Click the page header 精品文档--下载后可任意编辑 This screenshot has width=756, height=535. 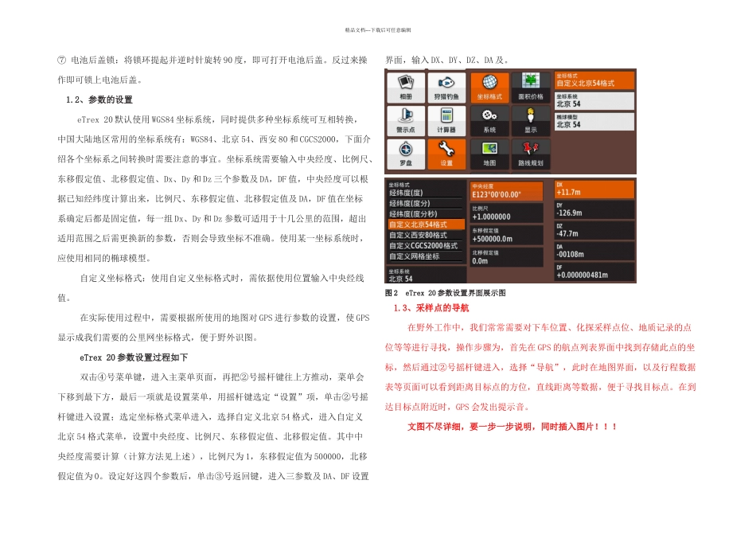pyautogui.click(x=378, y=30)
